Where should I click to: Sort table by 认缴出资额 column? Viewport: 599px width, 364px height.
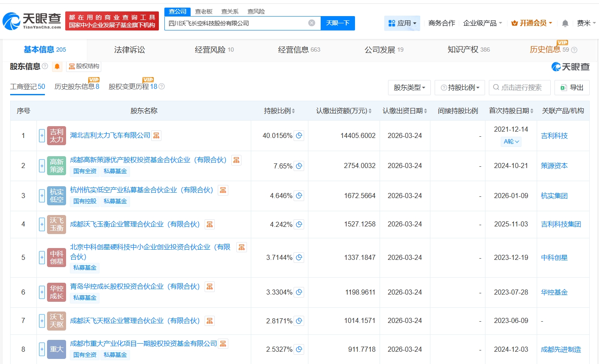[x=344, y=111]
